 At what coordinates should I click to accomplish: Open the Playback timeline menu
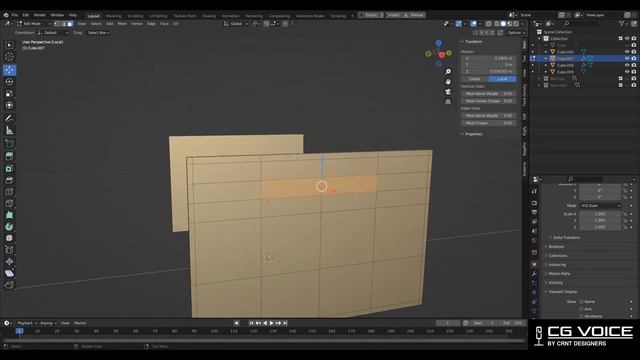coord(26,323)
